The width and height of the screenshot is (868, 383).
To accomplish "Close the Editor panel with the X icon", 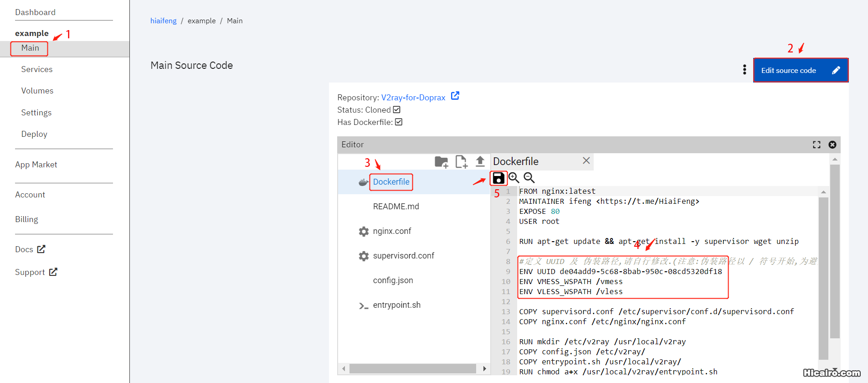I will 832,145.
